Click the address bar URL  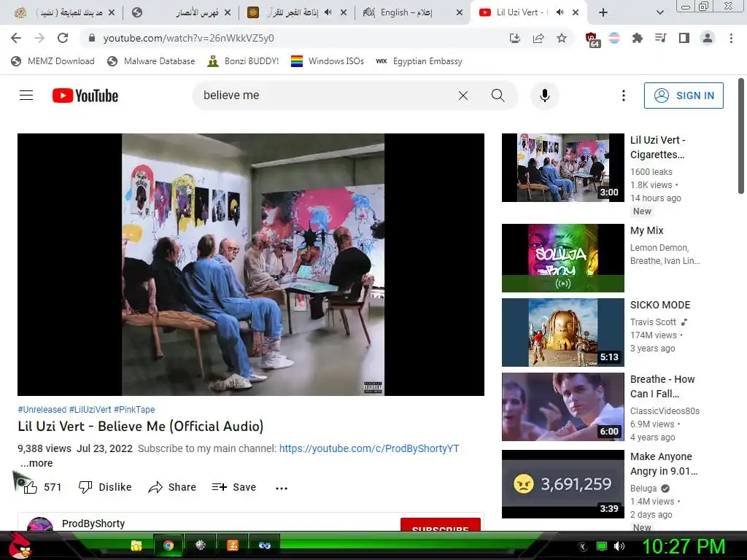tap(189, 38)
